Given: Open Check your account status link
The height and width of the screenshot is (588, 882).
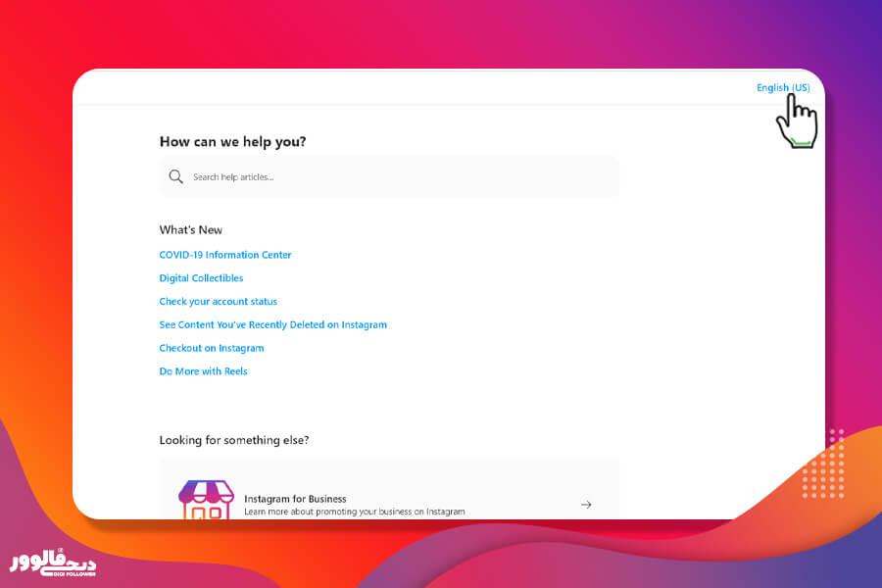Looking at the screenshot, I should click(218, 302).
